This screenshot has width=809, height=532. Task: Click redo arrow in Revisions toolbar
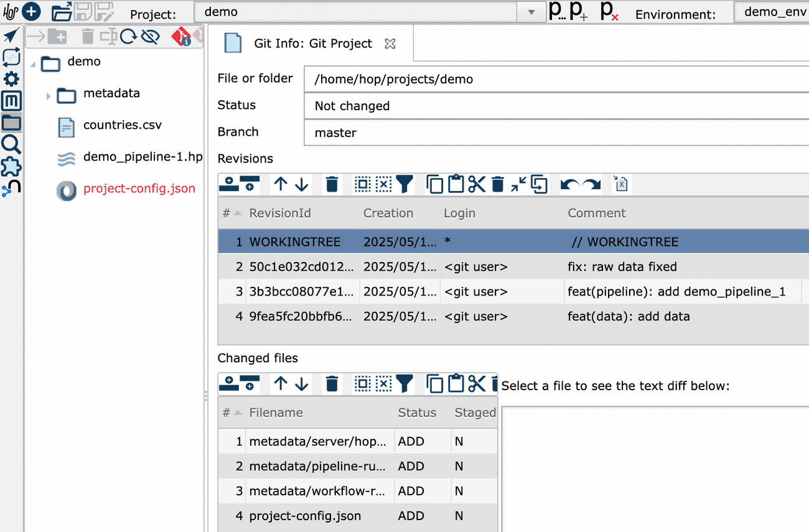(591, 184)
